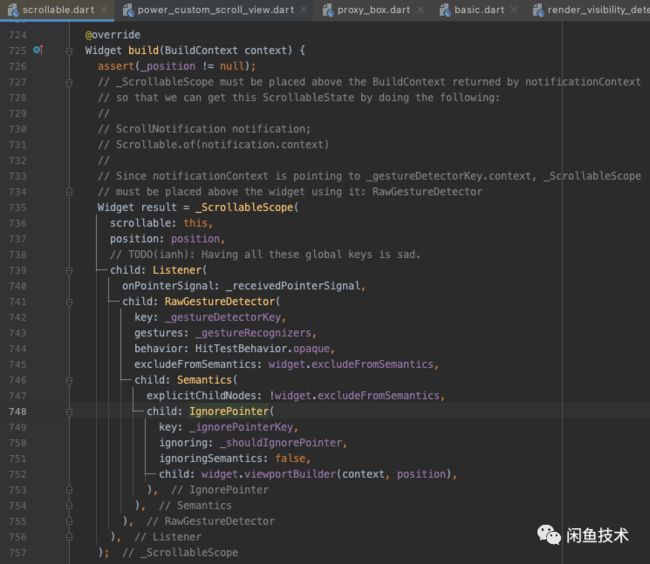Collapse the IgnorePointer block at line 748
Viewport: 650px width, 564px height.
click(x=69, y=412)
